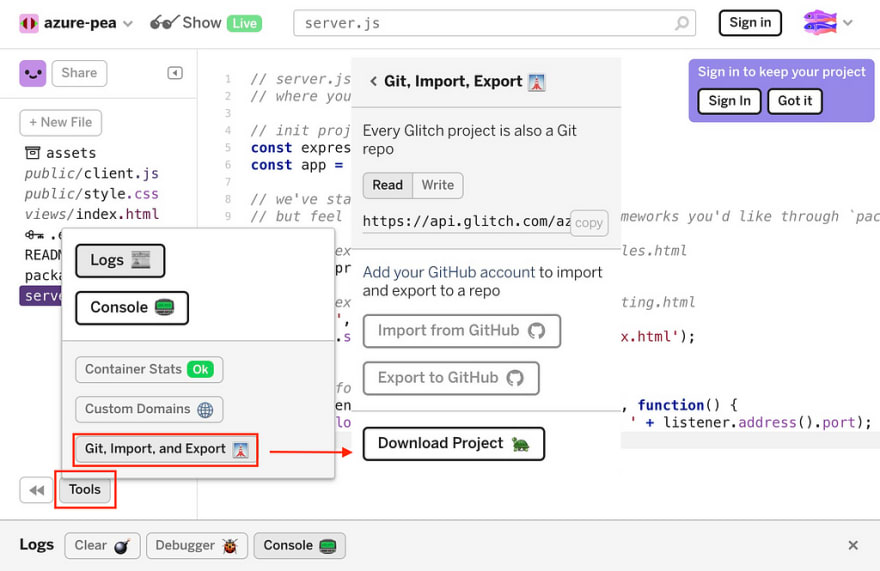This screenshot has width=880, height=571.
Task: Click the + New File button
Action: click(61, 122)
